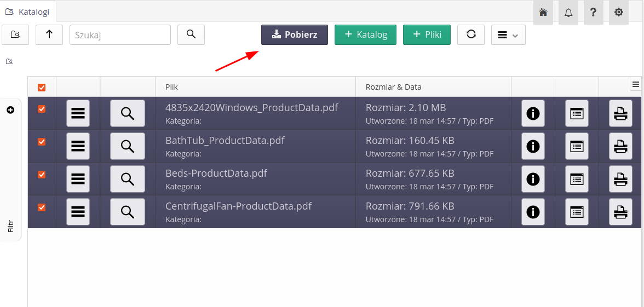The width and height of the screenshot is (644, 307).
Task: Click the home icon in top bar
Action: pos(543,12)
